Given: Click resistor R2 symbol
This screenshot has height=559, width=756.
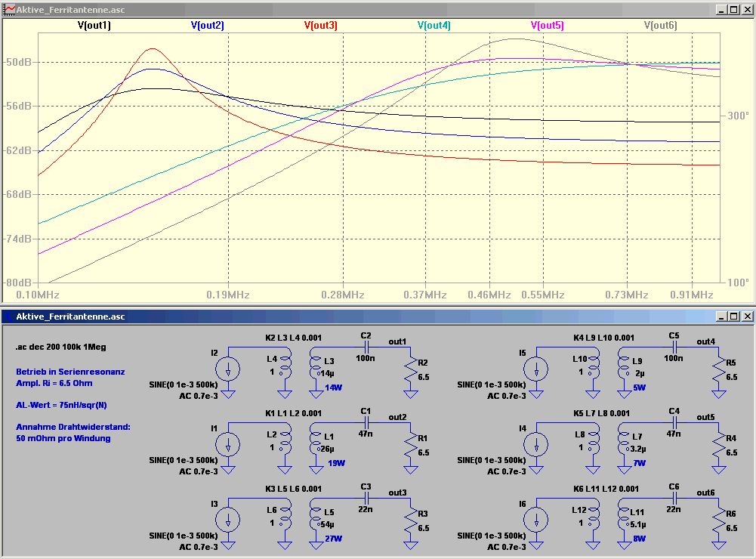Looking at the screenshot, I should pos(411,370).
